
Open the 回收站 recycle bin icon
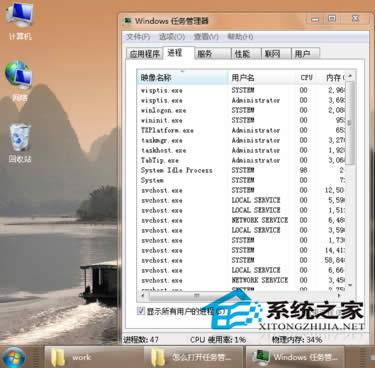click(x=20, y=143)
